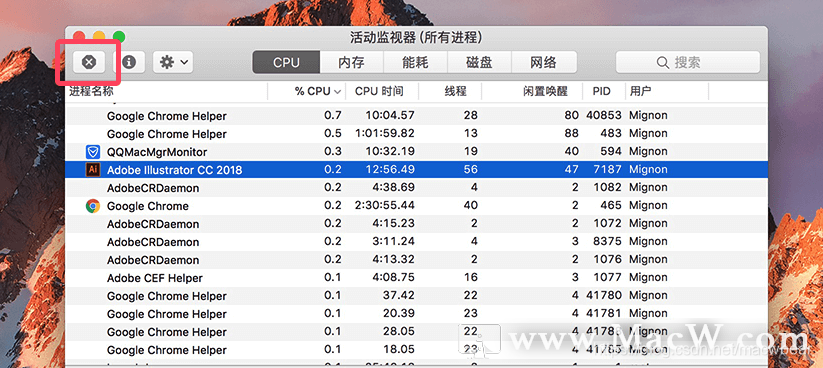The image size is (823, 368).
Task: Switch to the CPU tab
Action: [286, 62]
